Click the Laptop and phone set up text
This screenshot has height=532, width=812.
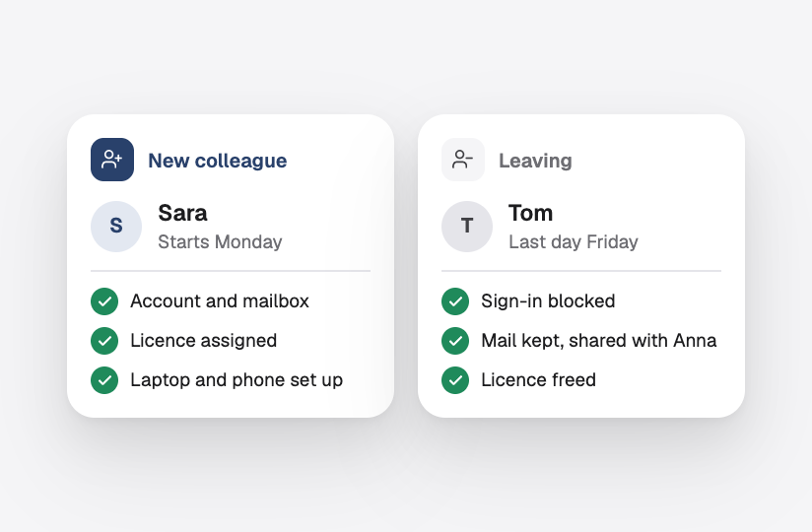pos(237,380)
